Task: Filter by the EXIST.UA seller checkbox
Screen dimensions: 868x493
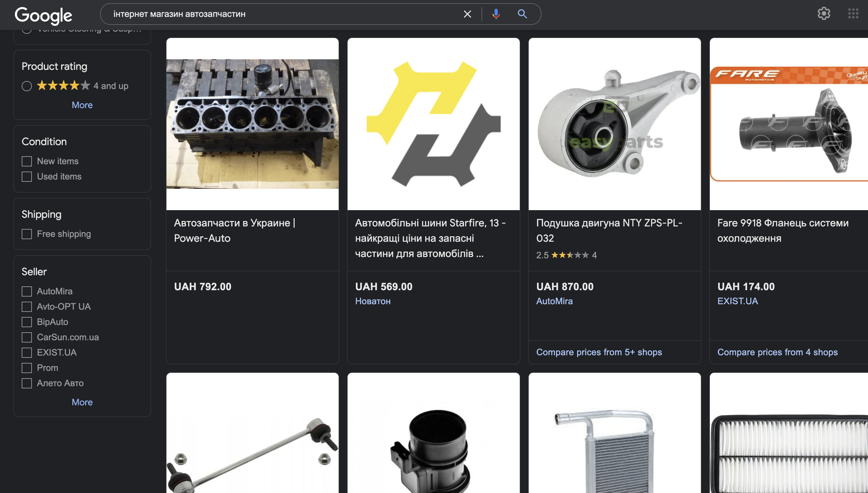Action: click(27, 352)
